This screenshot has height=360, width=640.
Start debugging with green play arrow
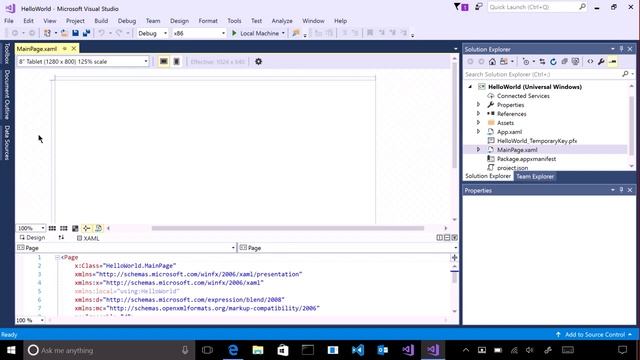pyautogui.click(x=234, y=33)
